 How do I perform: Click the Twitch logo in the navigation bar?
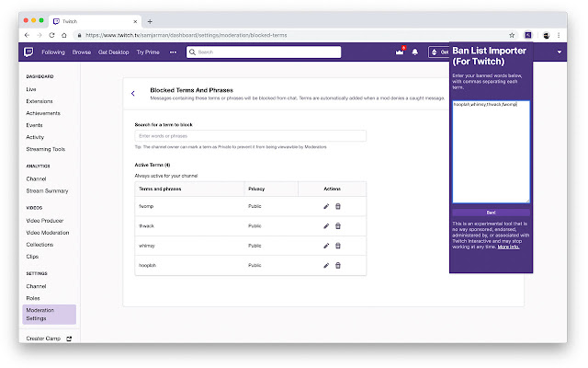tap(28, 52)
